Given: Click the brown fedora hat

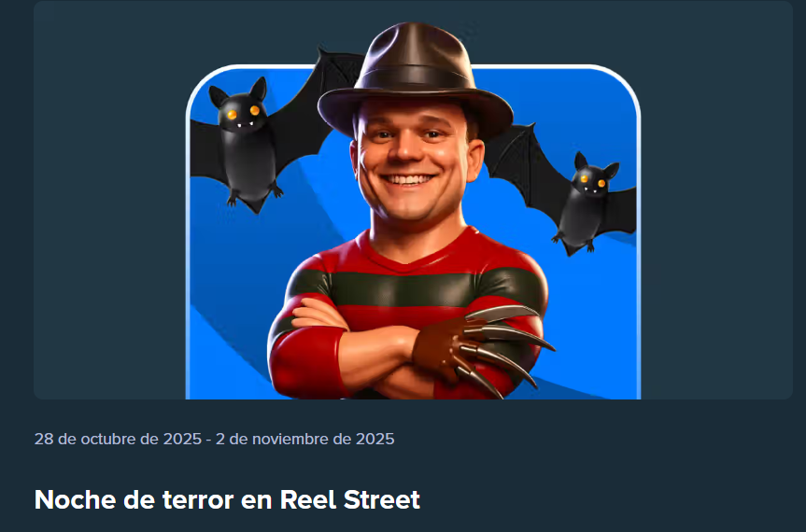Looking at the screenshot, I should [416, 81].
